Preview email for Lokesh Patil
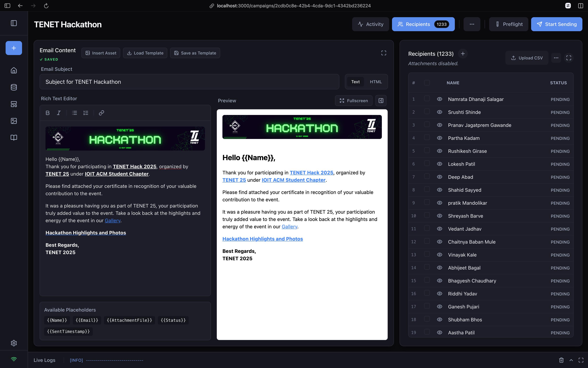 coord(440,164)
